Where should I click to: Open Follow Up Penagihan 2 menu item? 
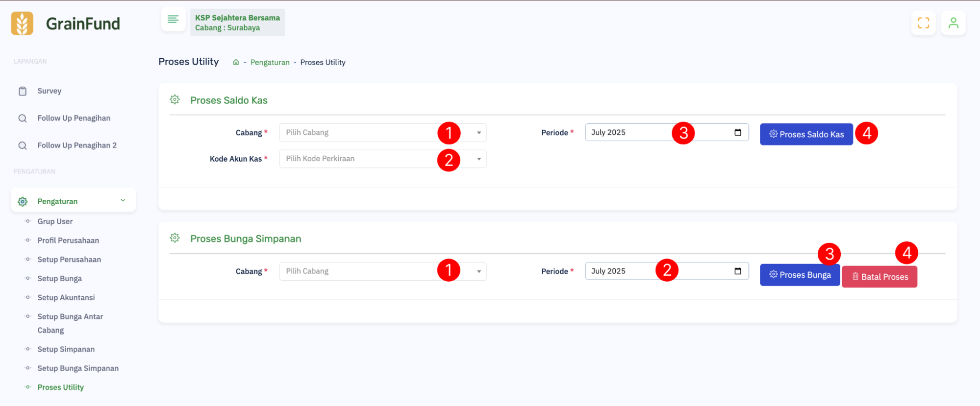tap(77, 145)
